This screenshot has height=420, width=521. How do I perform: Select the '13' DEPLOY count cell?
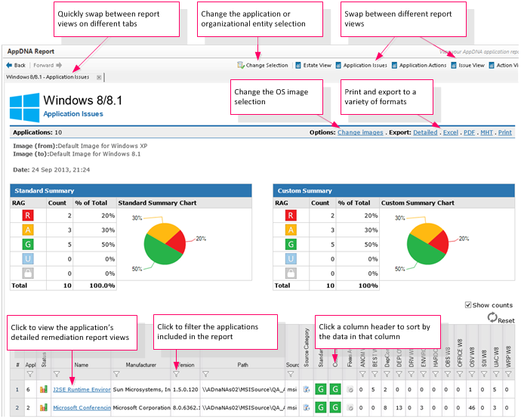(399, 408)
